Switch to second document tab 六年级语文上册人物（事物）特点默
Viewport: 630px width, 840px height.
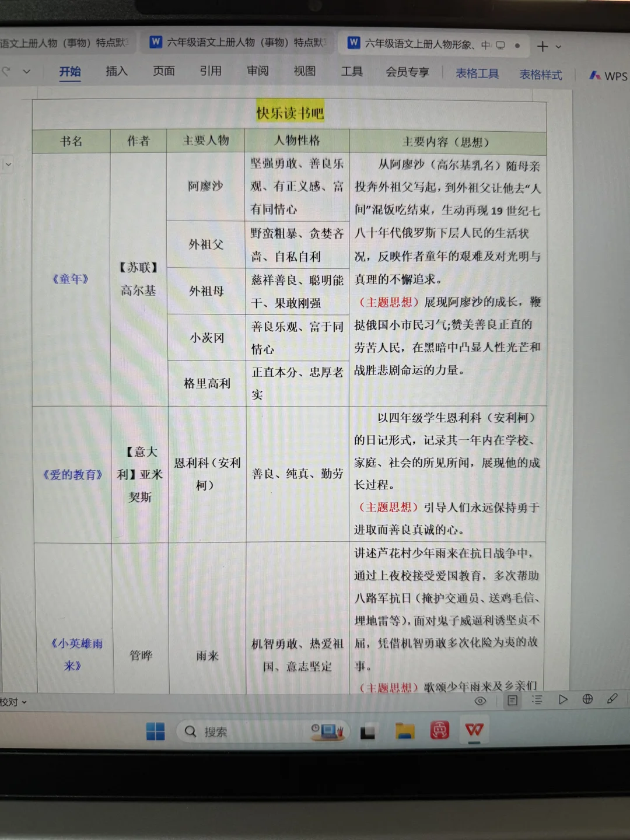(239, 42)
